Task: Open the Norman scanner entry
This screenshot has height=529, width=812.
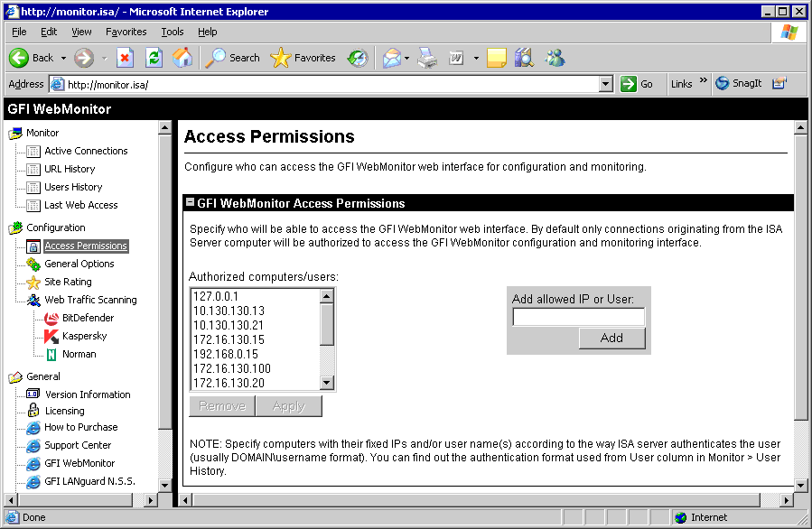Action: click(x=79, y=354)
